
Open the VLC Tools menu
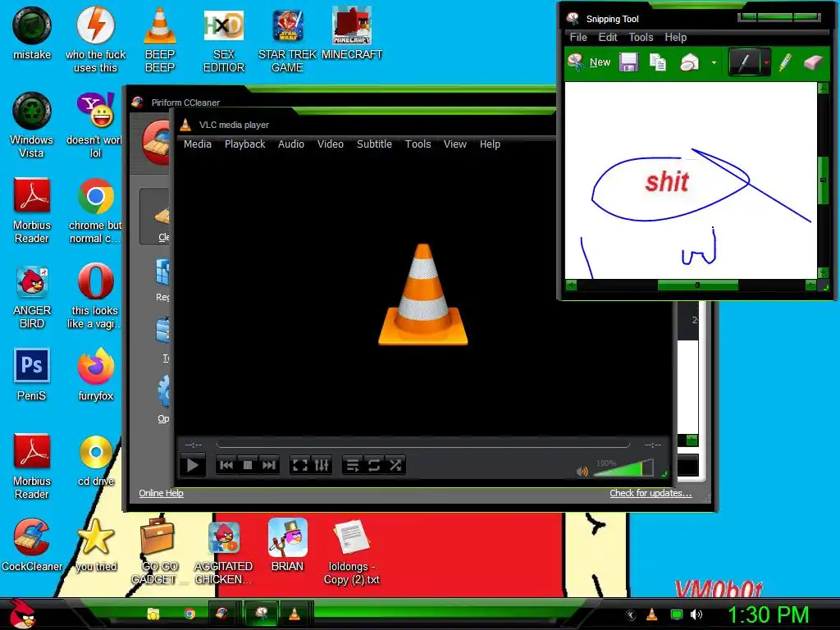418,144
